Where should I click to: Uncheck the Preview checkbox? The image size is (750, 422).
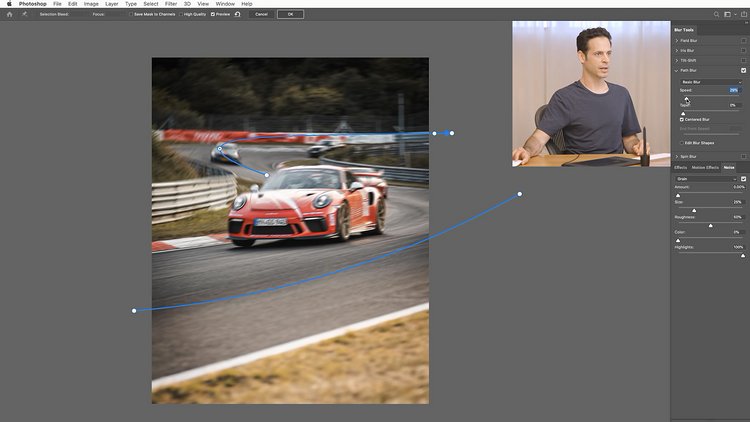tap(213, 14)
